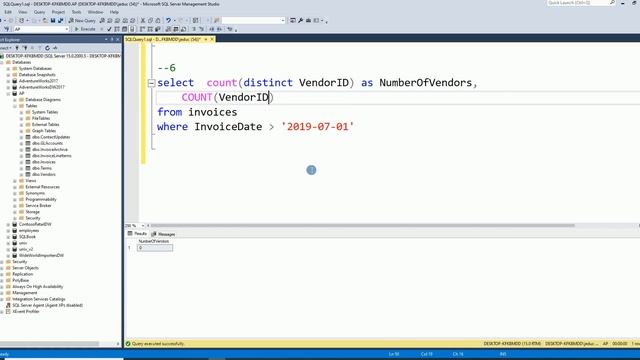Select the Service Broker folder
The width and height of the screenshot is (640, 360).
(38, 205)
